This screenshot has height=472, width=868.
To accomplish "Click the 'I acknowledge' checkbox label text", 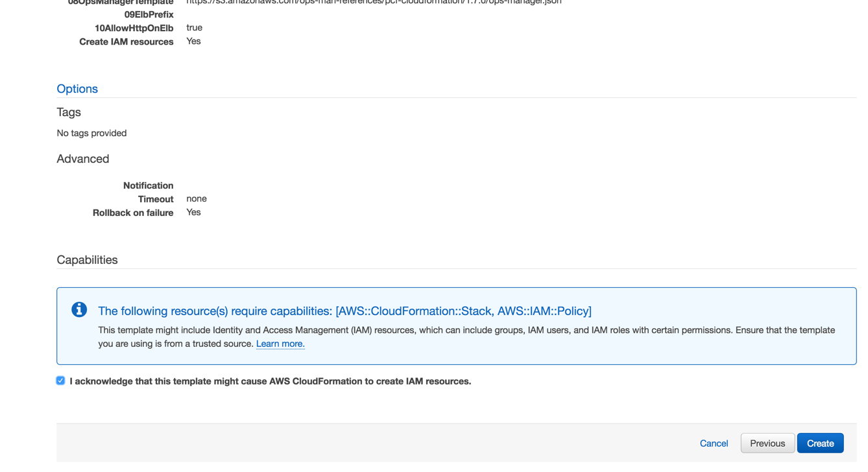I will 270,381.
